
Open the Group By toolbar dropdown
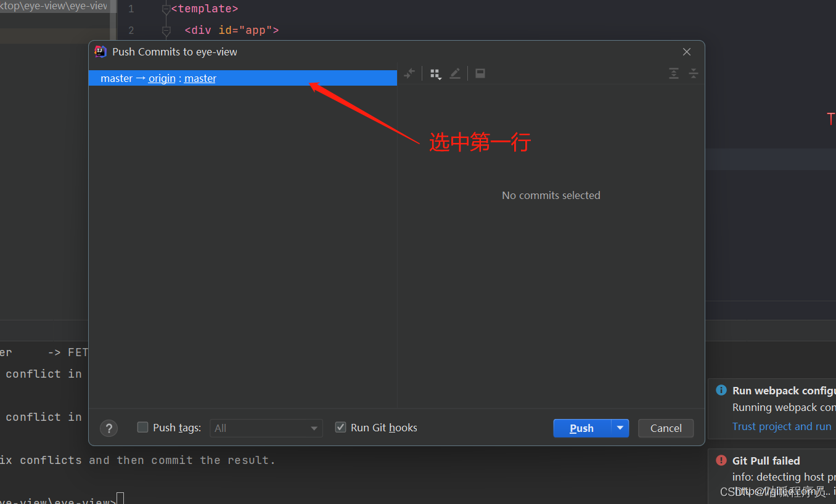[436, 74]
